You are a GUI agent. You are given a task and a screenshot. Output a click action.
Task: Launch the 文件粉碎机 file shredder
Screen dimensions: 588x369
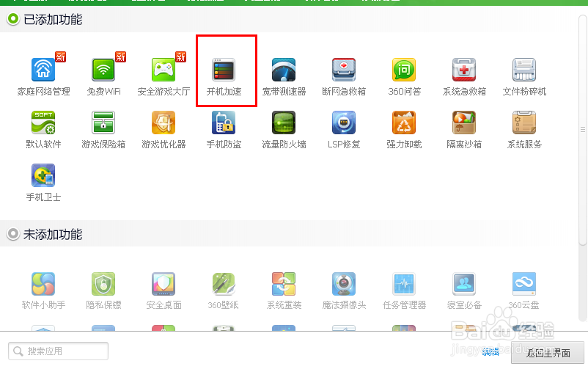524,70
